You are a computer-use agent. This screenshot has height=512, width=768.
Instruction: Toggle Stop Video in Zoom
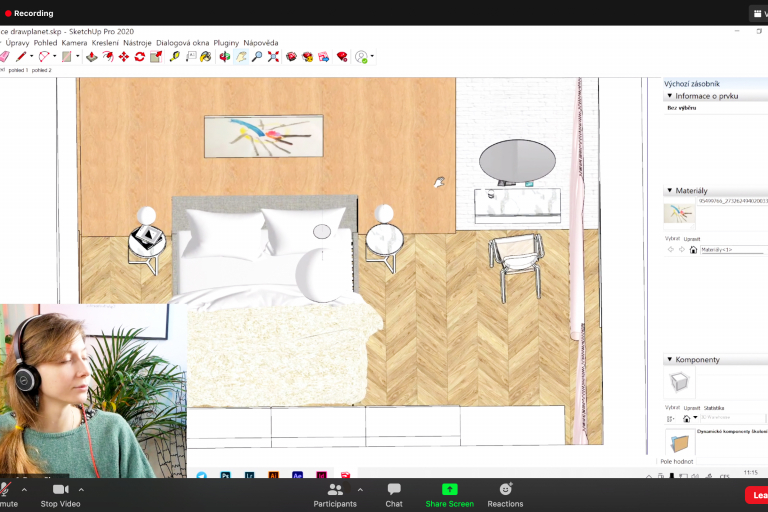pos(62,494)
